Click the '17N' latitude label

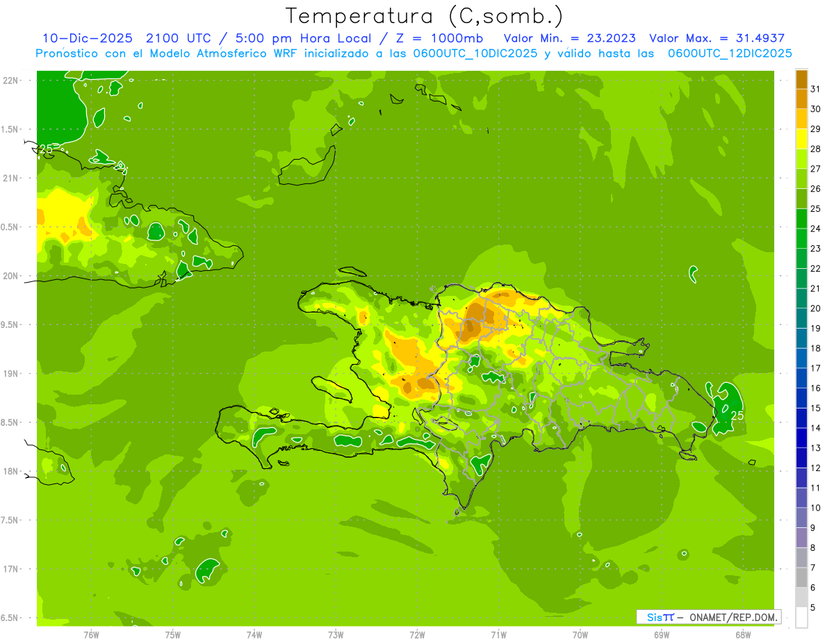(x=10, y=569)
